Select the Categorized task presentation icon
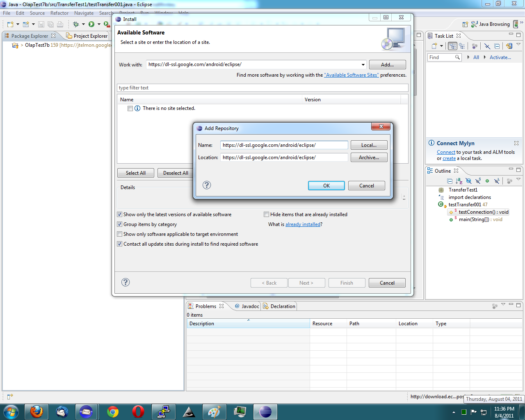This screenshot has height=420, width=525. coord(452,46)
